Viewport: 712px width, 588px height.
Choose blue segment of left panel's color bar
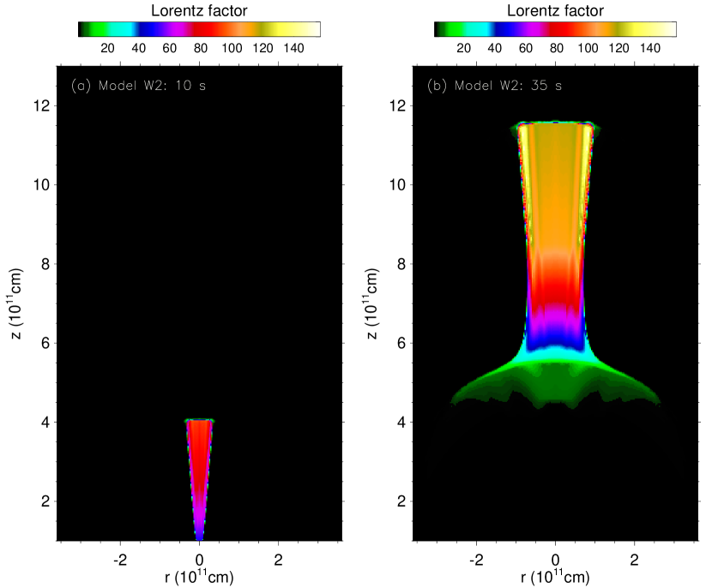coord(153,29)
